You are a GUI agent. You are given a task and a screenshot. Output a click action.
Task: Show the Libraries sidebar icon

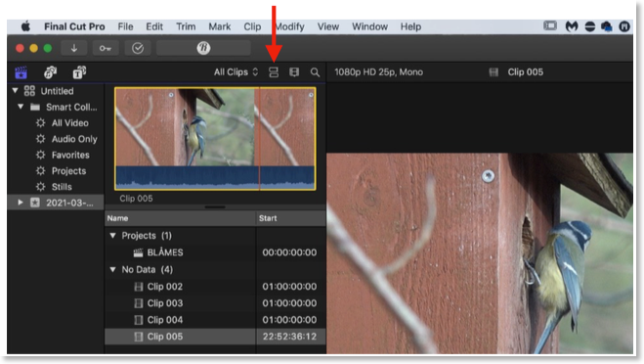point(21,72)
